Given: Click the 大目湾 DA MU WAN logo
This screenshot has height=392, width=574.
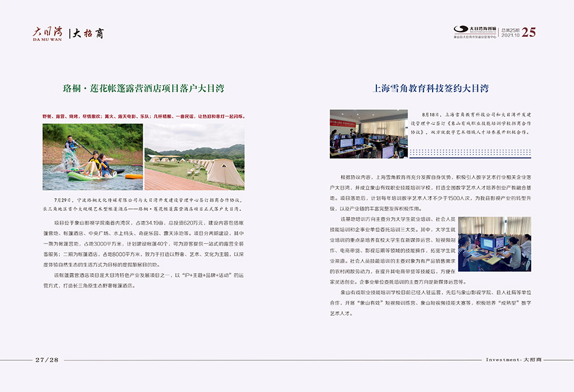Looking at the screenshot, I should tap(48, 33).
